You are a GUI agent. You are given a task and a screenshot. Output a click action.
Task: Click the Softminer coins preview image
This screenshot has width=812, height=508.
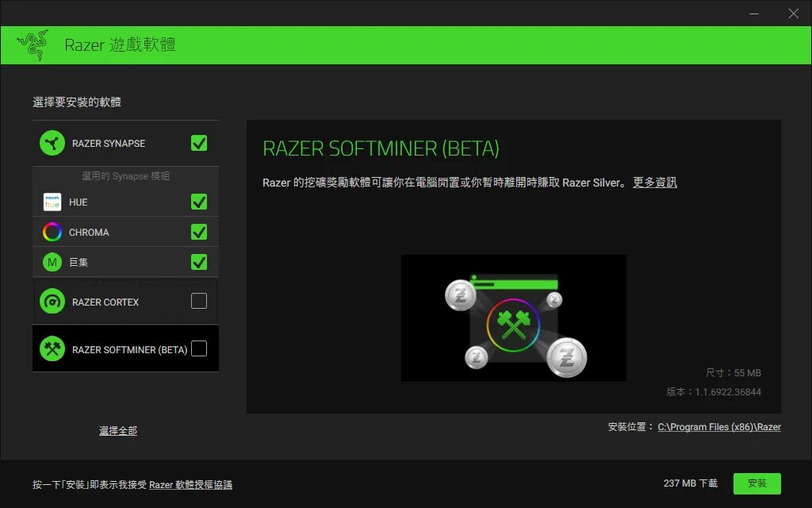click(x=514, y=318)
